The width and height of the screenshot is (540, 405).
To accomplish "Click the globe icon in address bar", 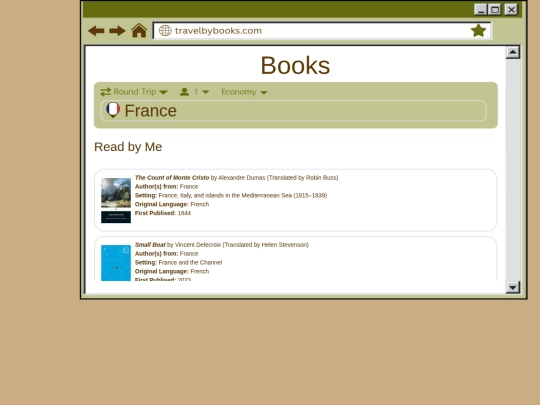I will (165, 31).
